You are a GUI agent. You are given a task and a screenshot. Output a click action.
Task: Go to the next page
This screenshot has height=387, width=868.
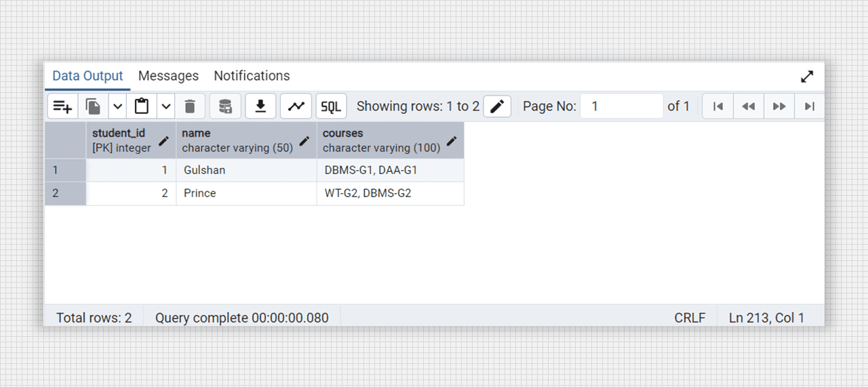779,106
